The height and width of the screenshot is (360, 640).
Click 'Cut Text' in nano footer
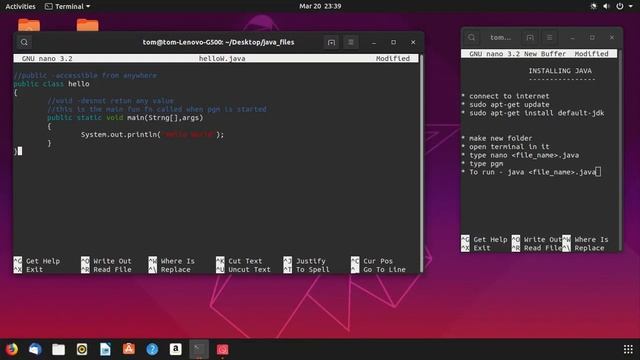[245, 261]
